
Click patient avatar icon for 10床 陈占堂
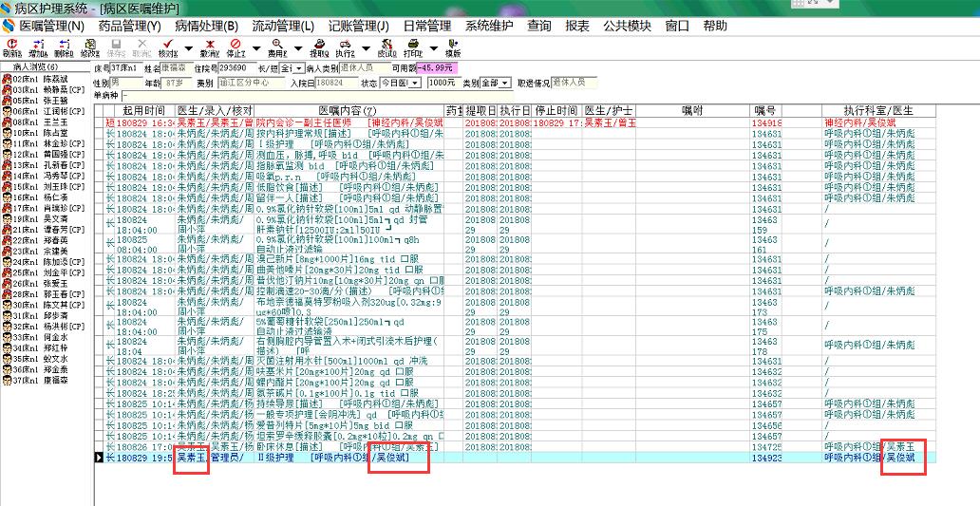pos(7,133)
